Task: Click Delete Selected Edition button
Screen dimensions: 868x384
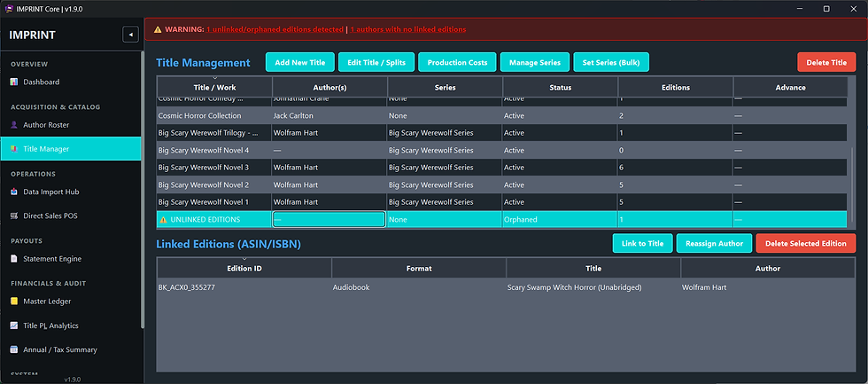Action: pyautogui.click(x=805, y=243)
